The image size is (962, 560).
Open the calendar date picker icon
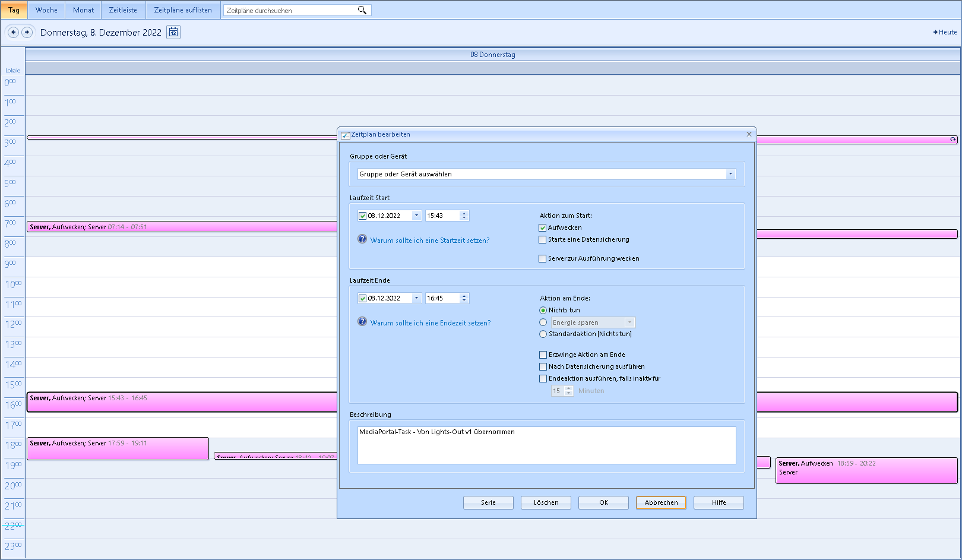(173, 32)
